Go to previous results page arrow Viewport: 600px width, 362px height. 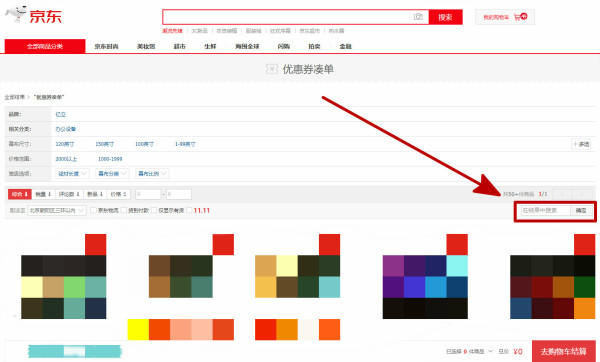coord(563,194)
